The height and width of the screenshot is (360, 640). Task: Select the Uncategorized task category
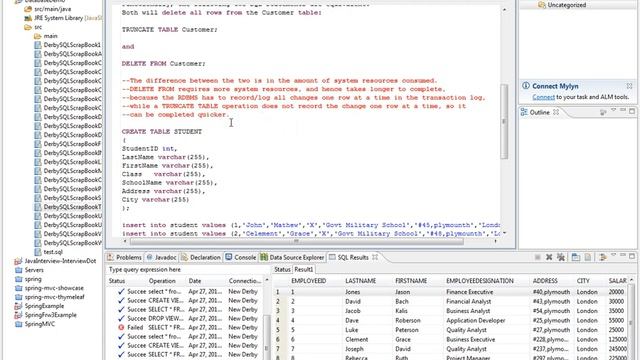pyautogui.click(x=567, y=5)
